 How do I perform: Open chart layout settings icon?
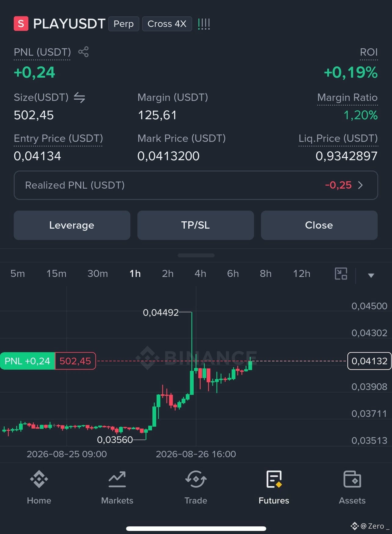pyautogui.click(x=341, y=274)
